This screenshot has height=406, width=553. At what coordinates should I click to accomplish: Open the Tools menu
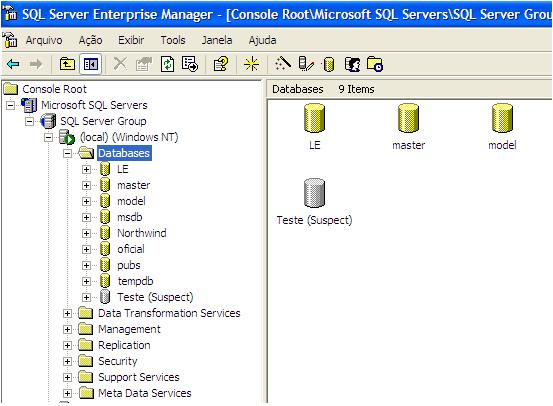[x=173, y=40]
